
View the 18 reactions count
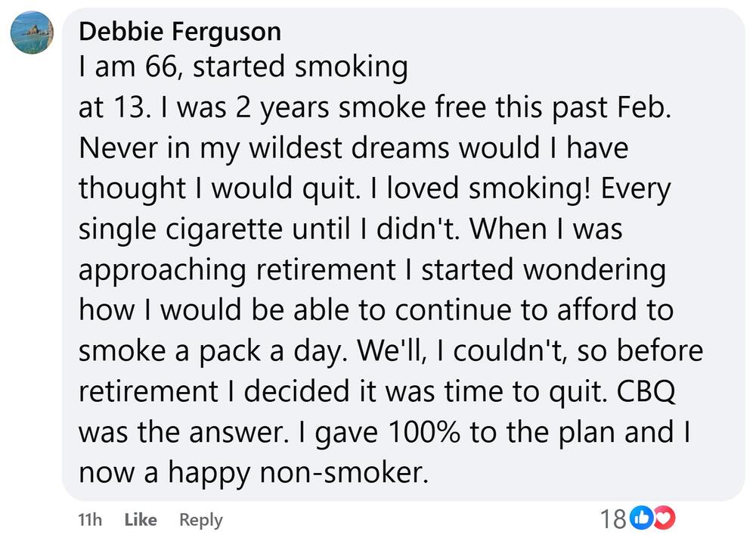click(612, 518)
